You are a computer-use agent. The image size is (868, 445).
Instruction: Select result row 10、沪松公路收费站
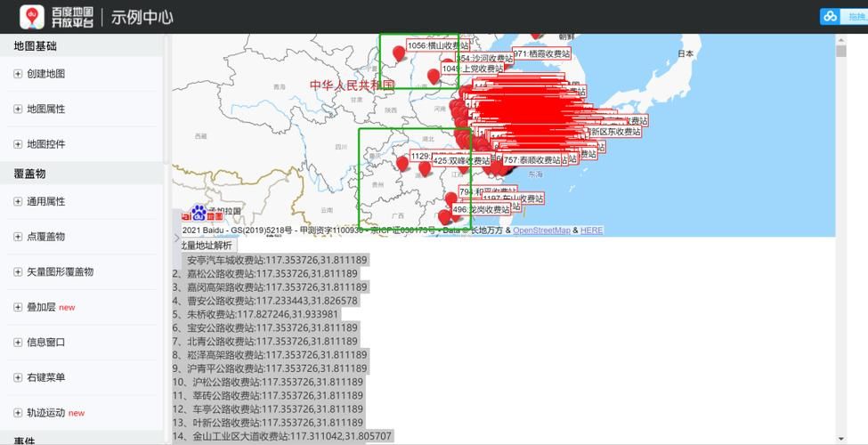click(x=268, y=382)
